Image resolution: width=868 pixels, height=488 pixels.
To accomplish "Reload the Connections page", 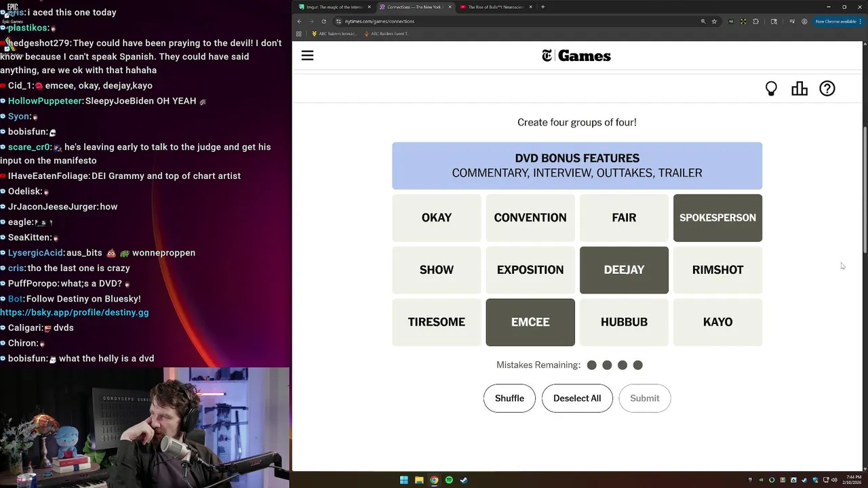I will point(323,21).
